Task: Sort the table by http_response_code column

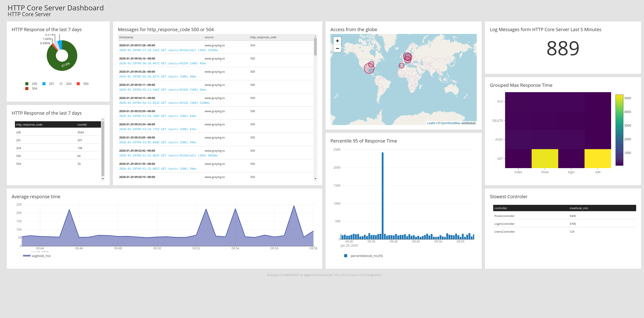Action: click(29, 124)
